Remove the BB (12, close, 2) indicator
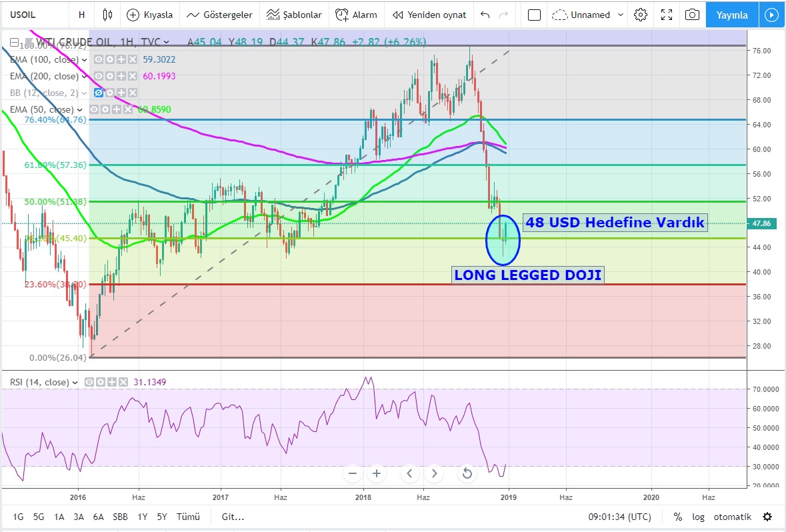Viewport: 786px width, 532px height. click(x=133, y=93)
